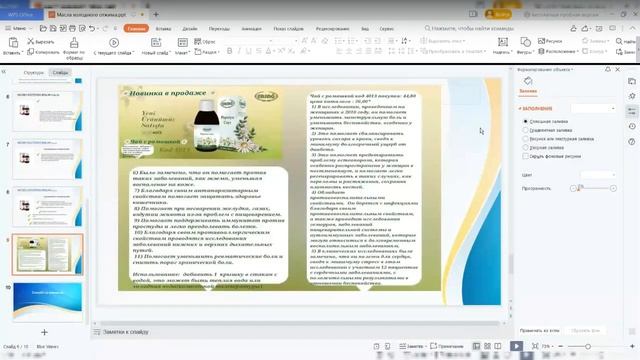The width and height of the screenshot is (640, 360).
Task: Click the New Slide (Новый слайд) icon
Action: coord(156,42)
